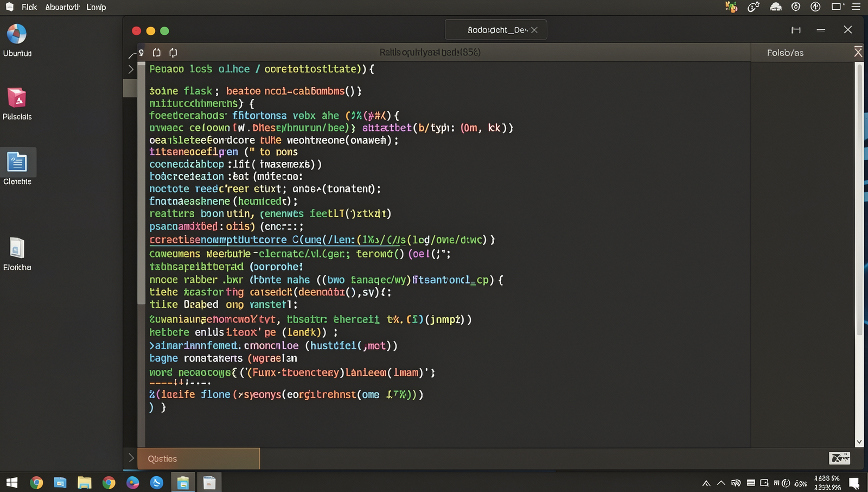Click the 69% indicator in the system tray

801,483
